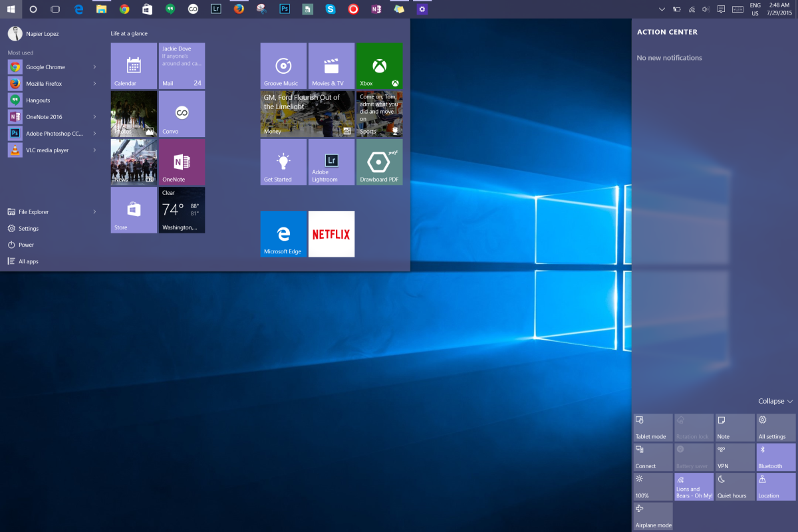Turn on Tablet mode

pyautogui.click(x=653, y=428)
